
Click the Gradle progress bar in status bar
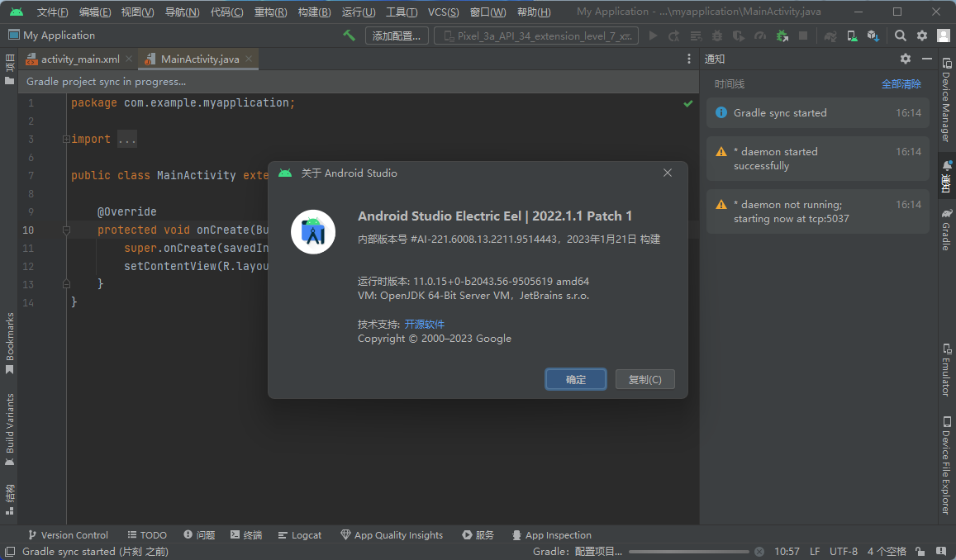[689, 552]
